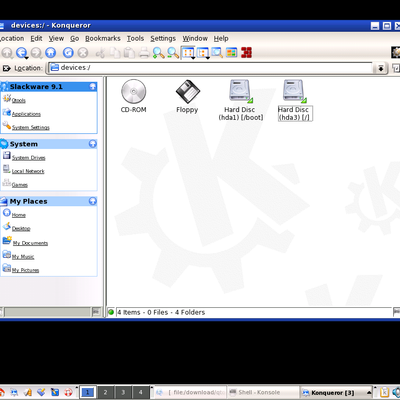Clear the location bar field
Image resolution: width=400 pixels, height=400 pixels.
[x=6, y=68]
